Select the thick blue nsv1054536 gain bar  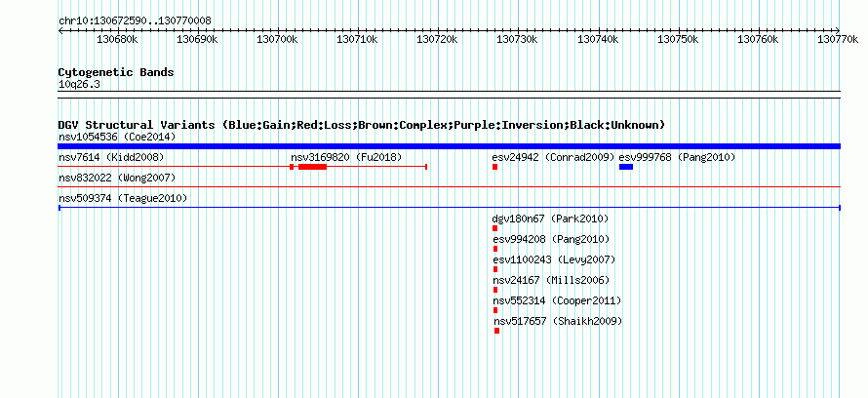tap(449, 146)
